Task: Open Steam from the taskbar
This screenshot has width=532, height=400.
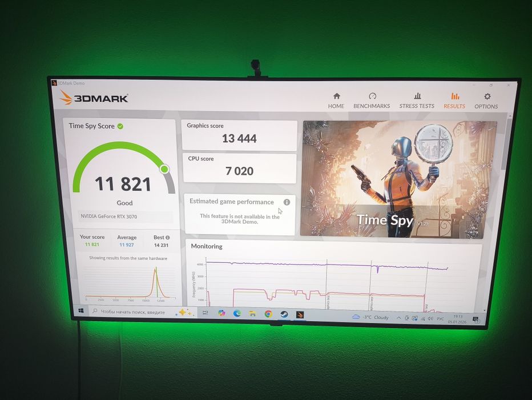Action: pyautogui.click(x=284, y=314)
